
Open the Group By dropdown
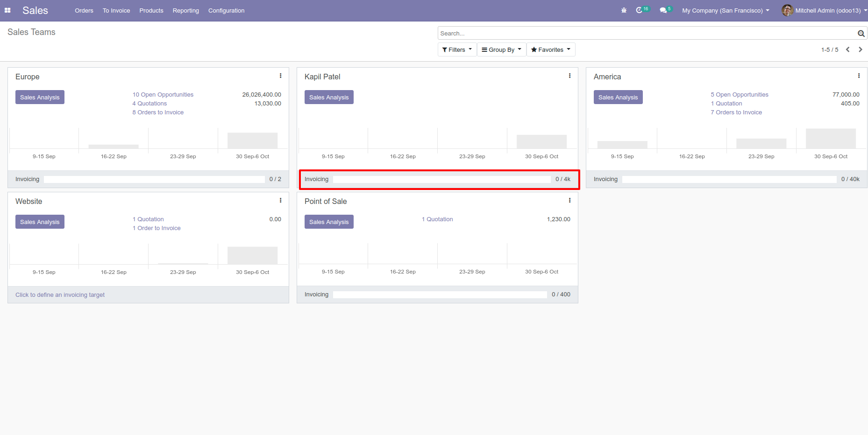click(x=500, y=49)
